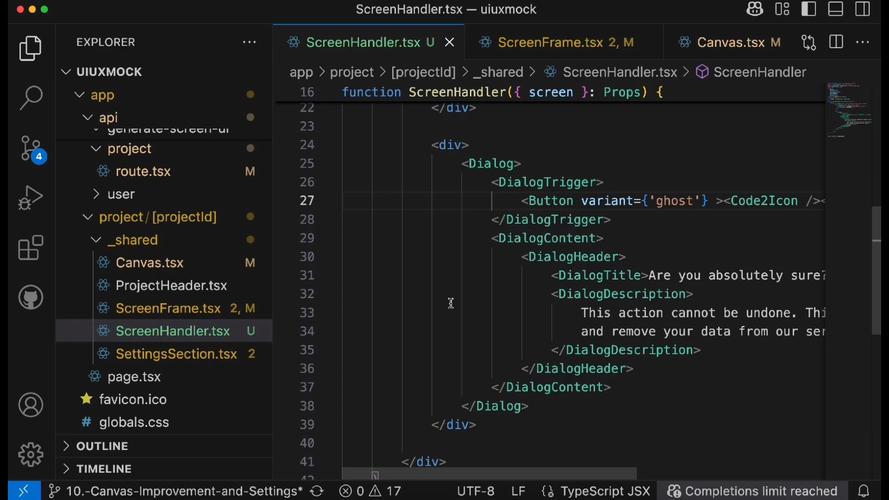This screenshot has width=889, height=500.
Task: Click the GitHub icon in activity bar
Action: pos(31,297)
